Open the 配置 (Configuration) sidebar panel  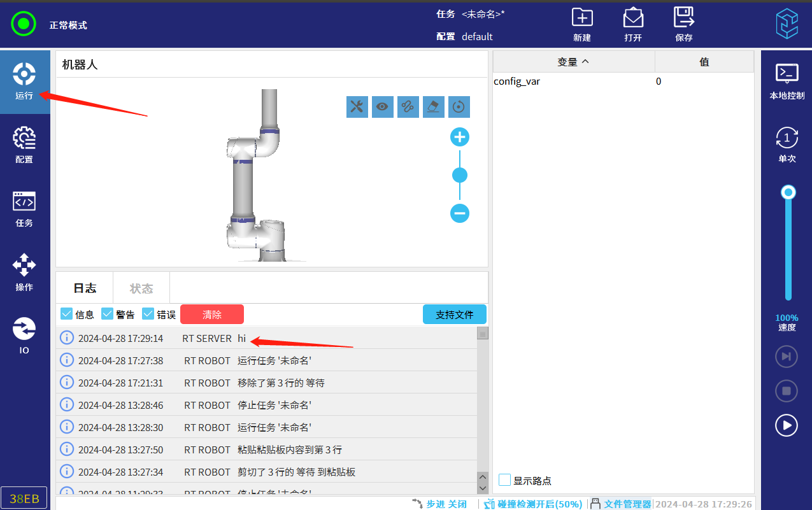click(x=24, y=145)
